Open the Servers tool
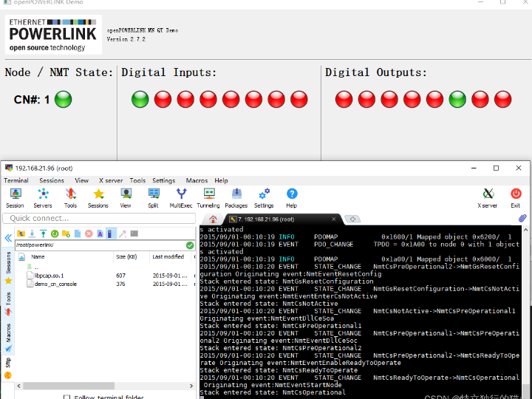The width and height of the screenshot is (532, 399). tap(43, 196)
